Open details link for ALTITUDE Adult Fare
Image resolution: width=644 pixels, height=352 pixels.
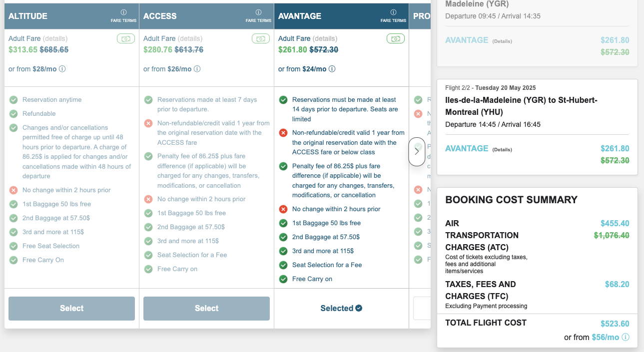point(55,38)
